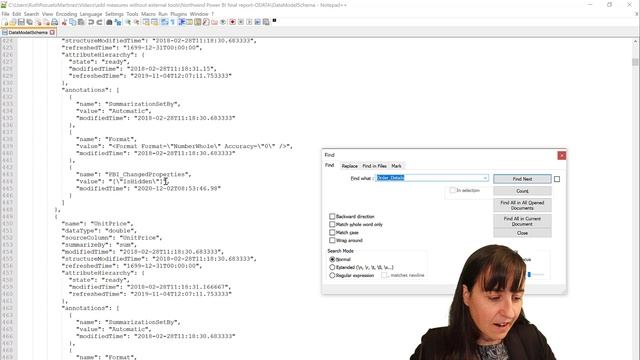Click Find All in Current Document
The width and height of the screenshot is (640, 360).
522,221
